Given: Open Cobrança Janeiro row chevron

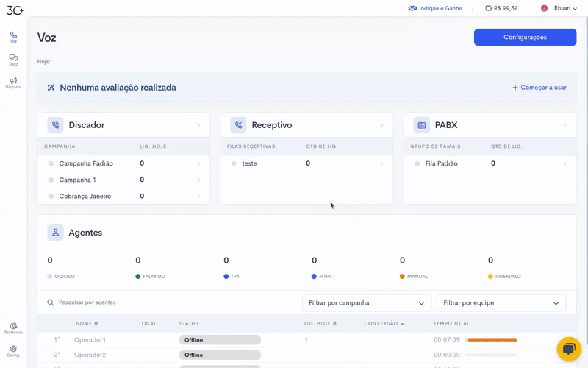Looking at the screenshot, I should point(198,196).
